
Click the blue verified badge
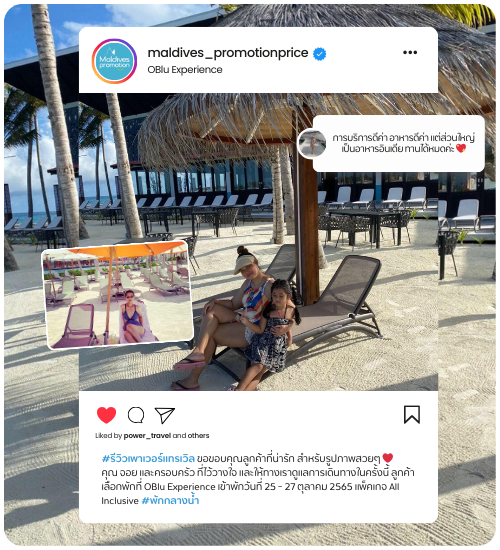pyautogui.click(x=319, y=54)
